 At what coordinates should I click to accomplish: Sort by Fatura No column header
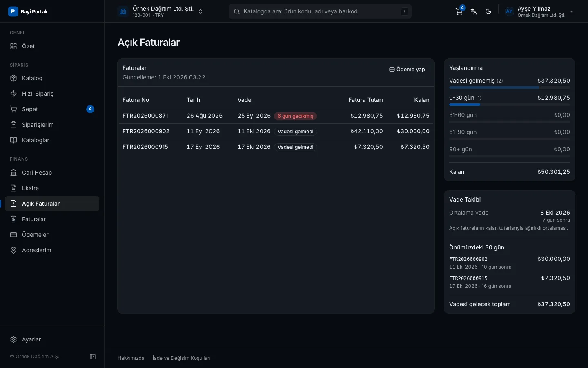coord(136,100)
